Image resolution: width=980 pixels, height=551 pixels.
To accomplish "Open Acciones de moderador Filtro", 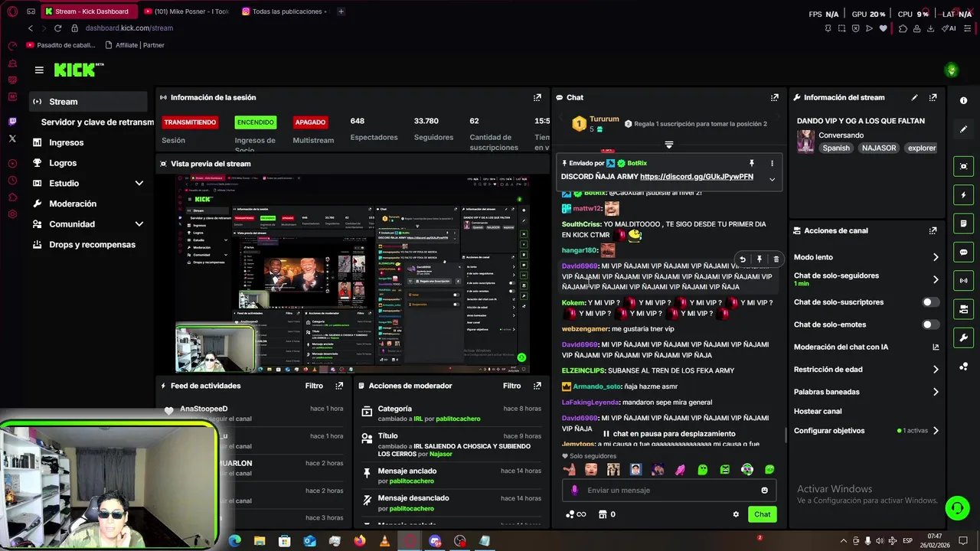I will [x=511, y=386].
